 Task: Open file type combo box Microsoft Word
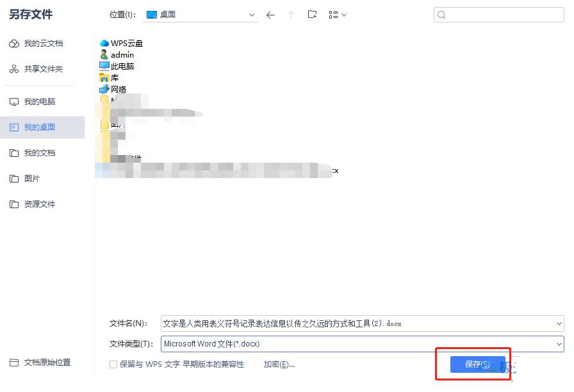pos(363,344)
